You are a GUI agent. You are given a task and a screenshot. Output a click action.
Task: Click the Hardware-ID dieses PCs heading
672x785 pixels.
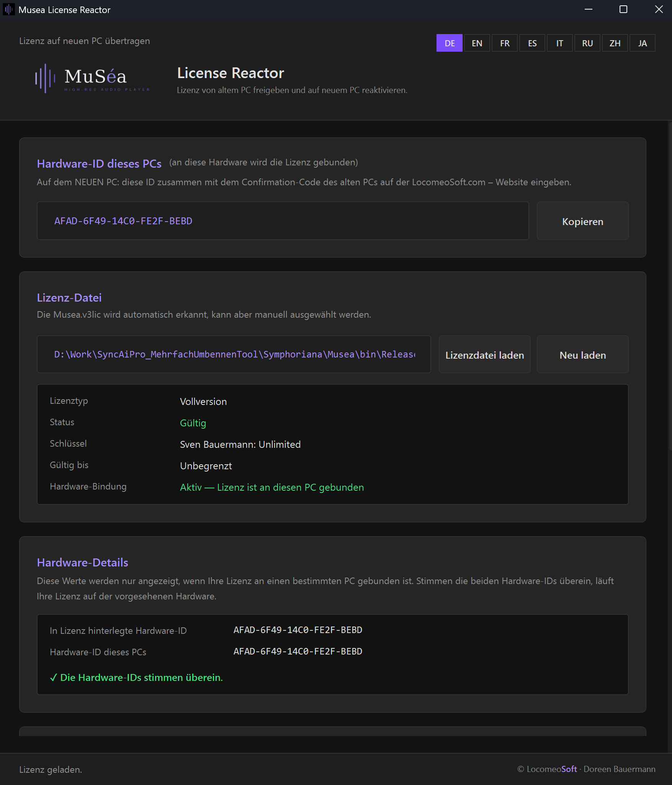pos(99,163)
